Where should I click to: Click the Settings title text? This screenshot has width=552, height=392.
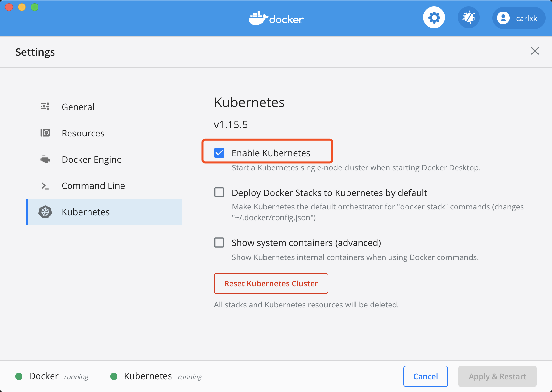pyautogui.click(x=35, y=52)
